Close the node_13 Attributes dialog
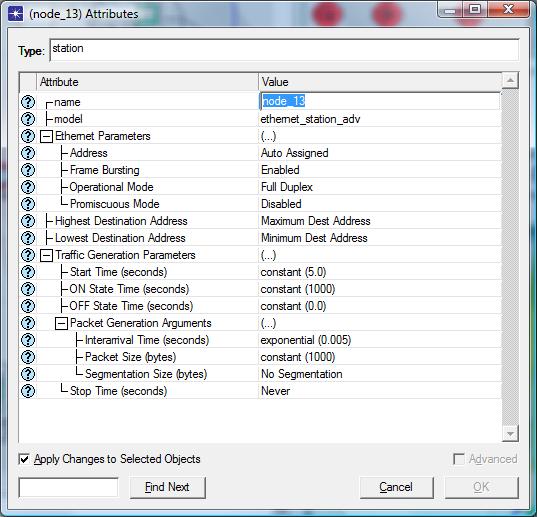The image size is (537, 517). tap(509, 9)
